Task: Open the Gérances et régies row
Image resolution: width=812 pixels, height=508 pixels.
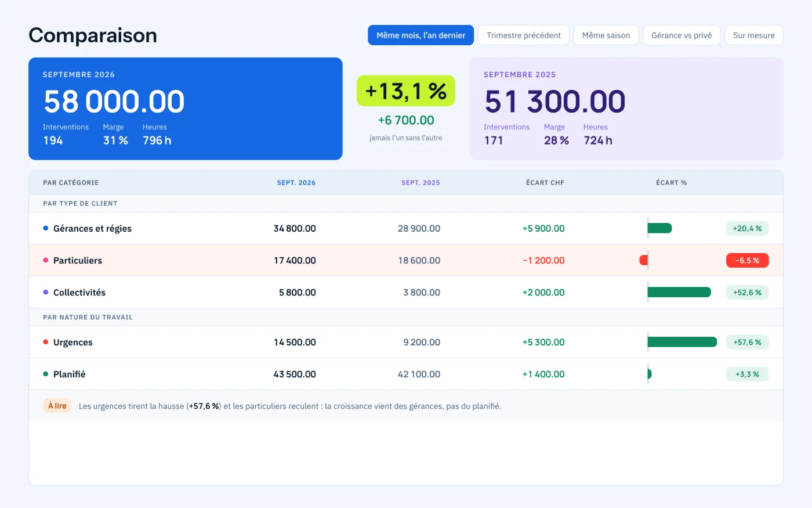Action: 406,228
